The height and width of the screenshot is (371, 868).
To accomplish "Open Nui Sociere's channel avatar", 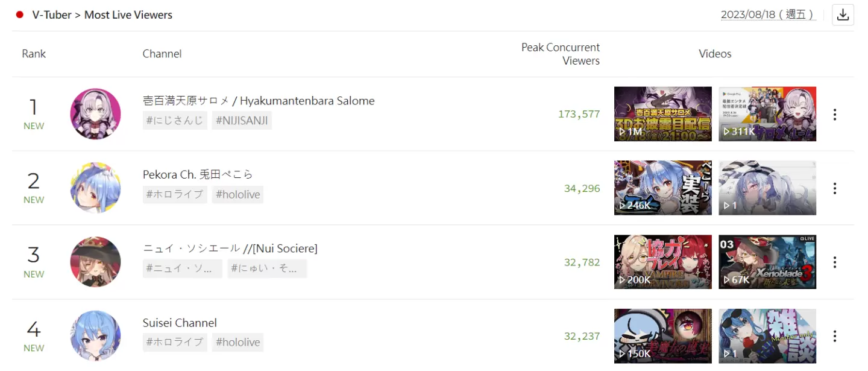I will pos(95,262).
